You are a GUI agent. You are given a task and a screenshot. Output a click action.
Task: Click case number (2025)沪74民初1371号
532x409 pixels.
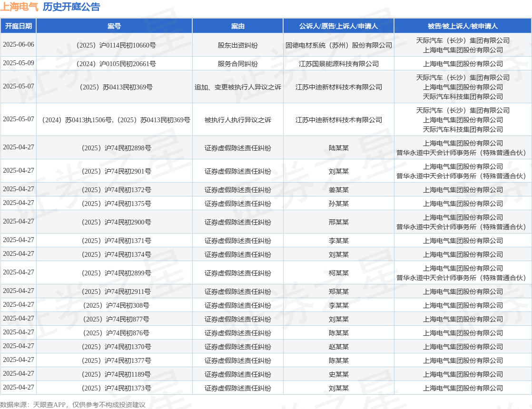coord(114,241)
